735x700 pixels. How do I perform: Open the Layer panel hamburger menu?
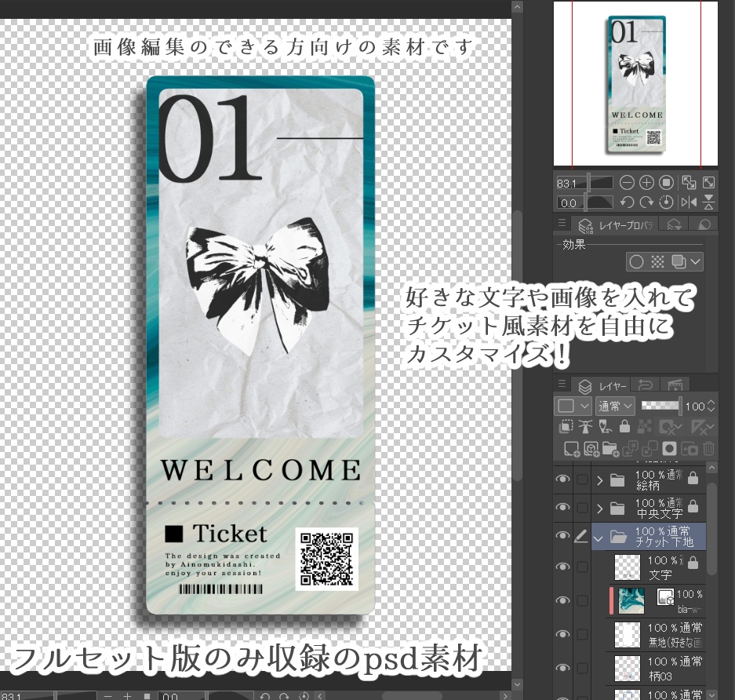[562, 385]
